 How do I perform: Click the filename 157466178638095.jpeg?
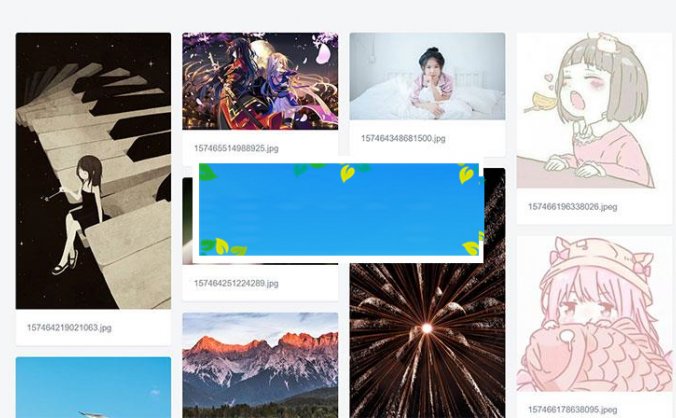[573, 409]
